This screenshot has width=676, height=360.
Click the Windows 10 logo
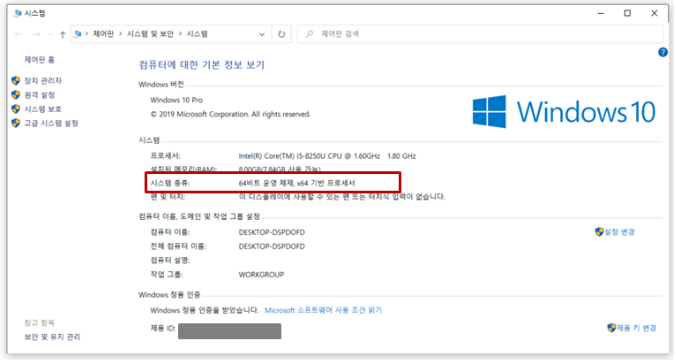click(564, 112)
